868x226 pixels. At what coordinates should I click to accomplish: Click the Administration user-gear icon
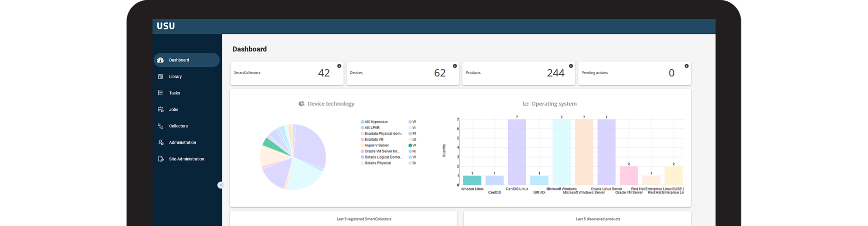160,143
